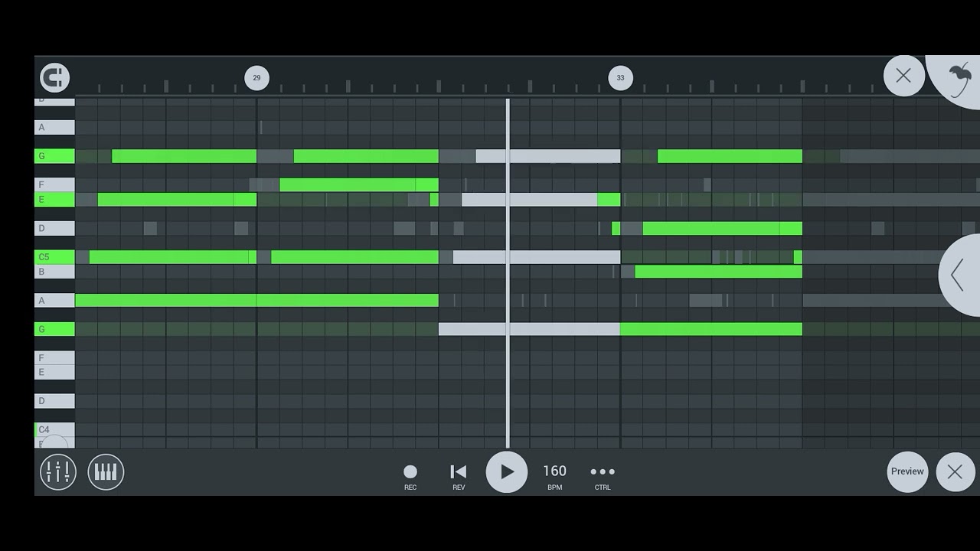Close piano roll with bottom X button

coord(955,471)
